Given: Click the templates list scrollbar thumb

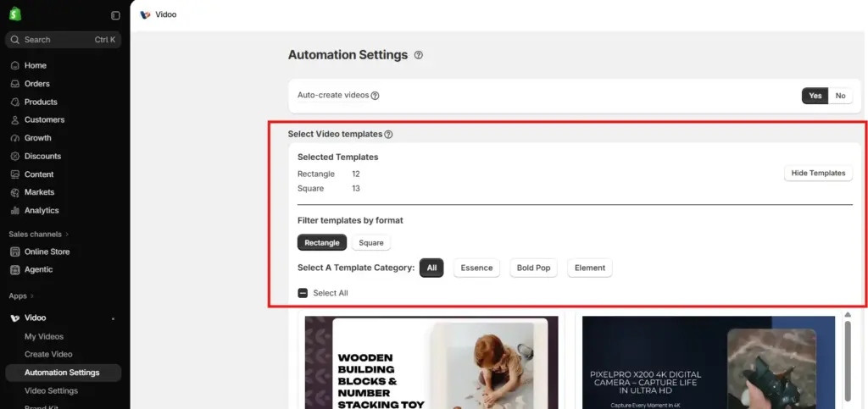Looking at the screenshot, I should tap(848, 359).
